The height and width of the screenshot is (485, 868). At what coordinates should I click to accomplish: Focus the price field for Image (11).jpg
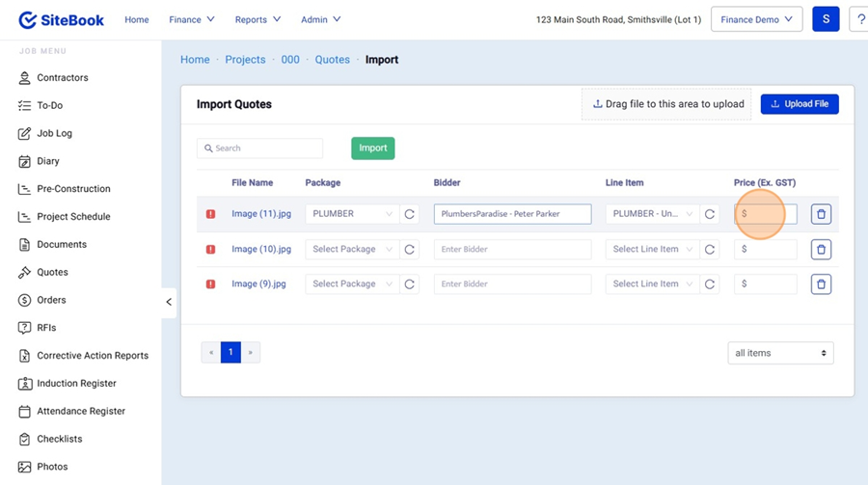pos(767,214)
